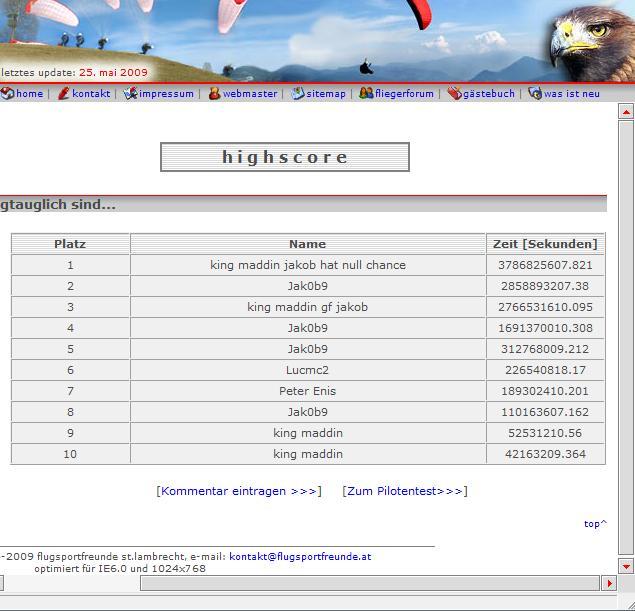Click the time value 2858893207.38
635x611 pixels.
[x=545, y=286]
